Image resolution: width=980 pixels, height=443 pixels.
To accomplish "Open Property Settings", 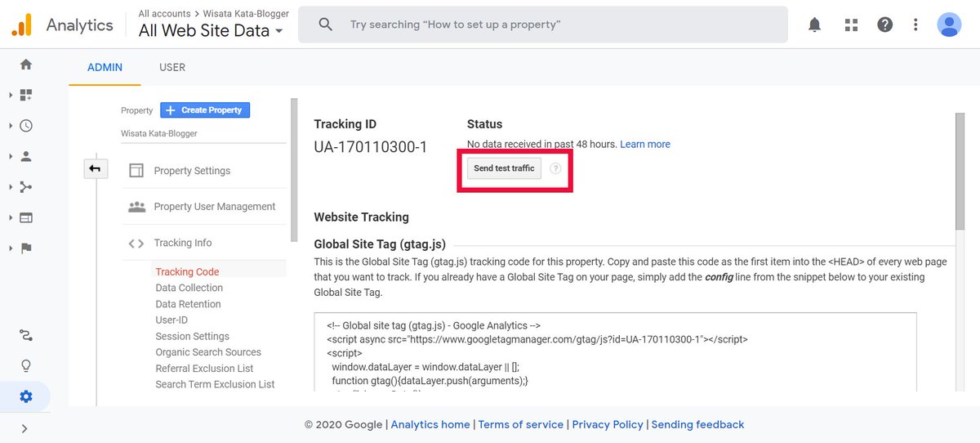I will [192, 171].
